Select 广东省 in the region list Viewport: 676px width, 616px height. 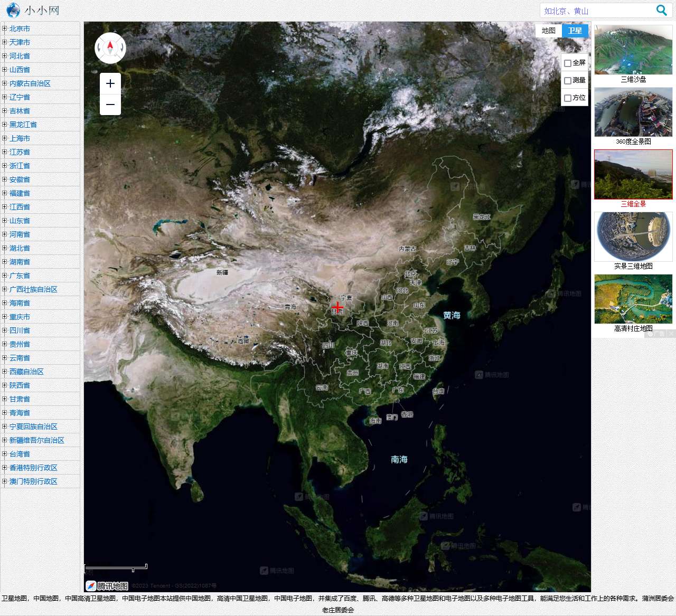pos(20,276)
